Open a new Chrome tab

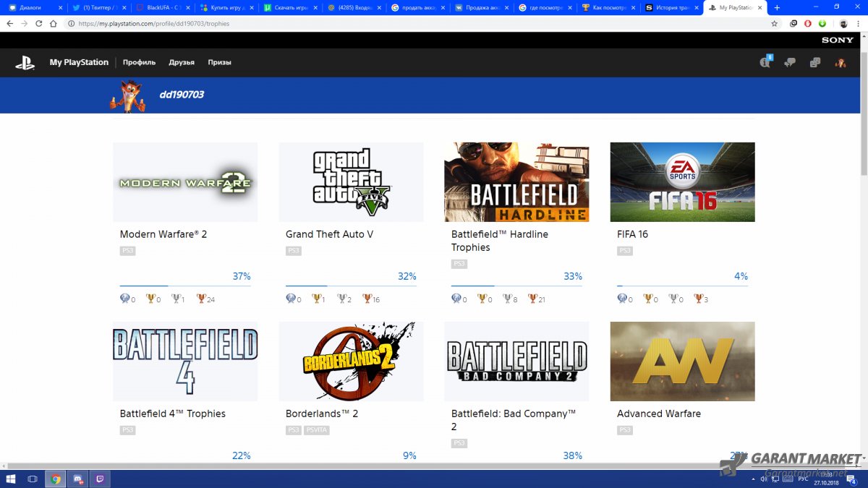coord(778,7)
